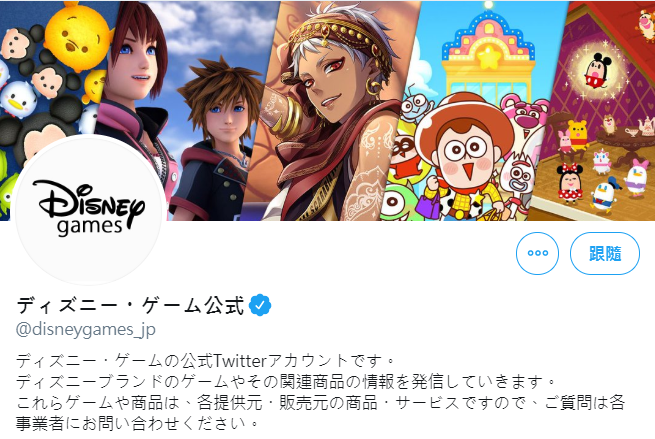Click Donald Duck figure in the room
The width and height of the screenshot is (655, 439).
tap(603, 195)
